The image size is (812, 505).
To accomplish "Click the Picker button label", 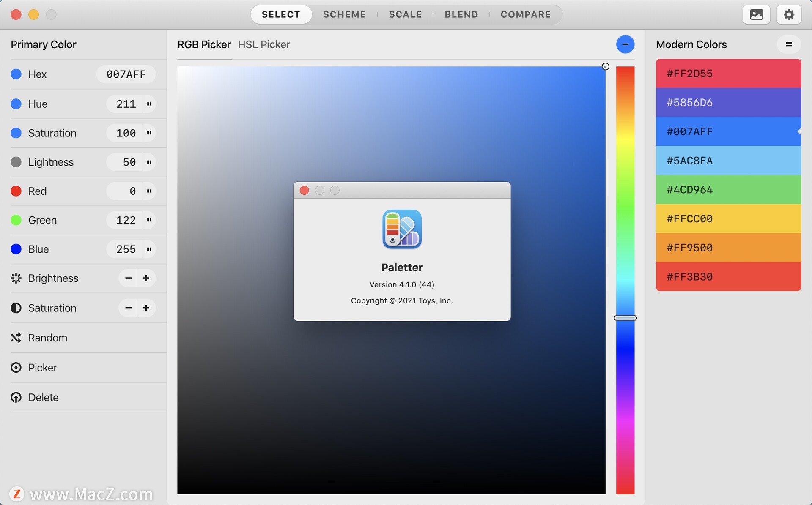I will click(43, 368).
